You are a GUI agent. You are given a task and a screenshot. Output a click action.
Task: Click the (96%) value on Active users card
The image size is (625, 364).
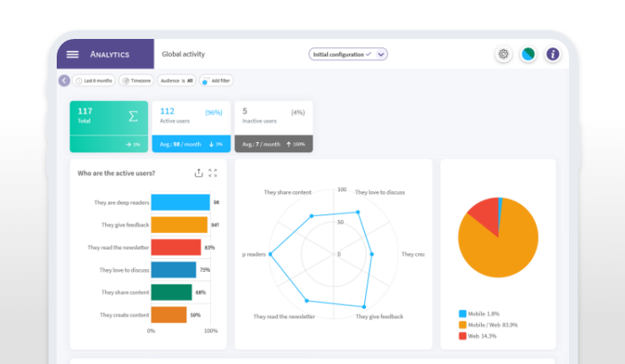click(x=213, y=113)
